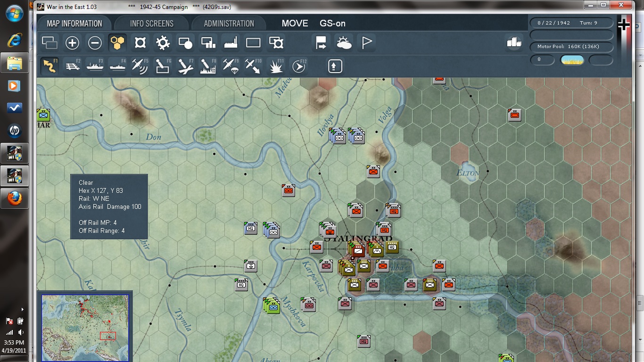The height and width of the screenshot is (362, 644).
Task: Click the wheat-field weather indicator pill
Action: coord(572,60)
